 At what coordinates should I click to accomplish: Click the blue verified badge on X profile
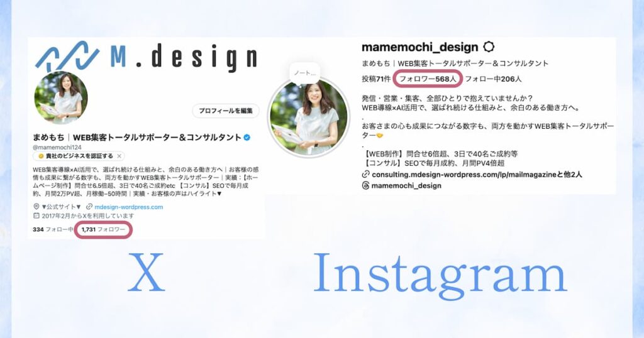click(247, 138)
